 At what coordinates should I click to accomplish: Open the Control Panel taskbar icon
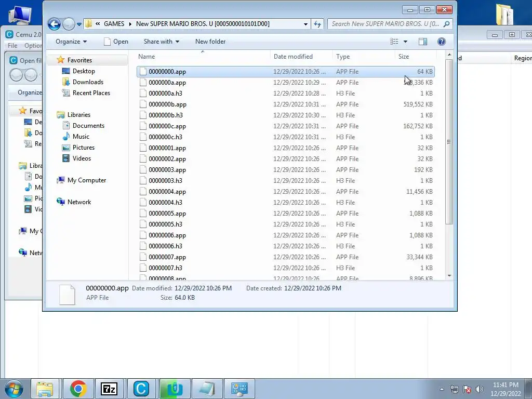point(239,389)
